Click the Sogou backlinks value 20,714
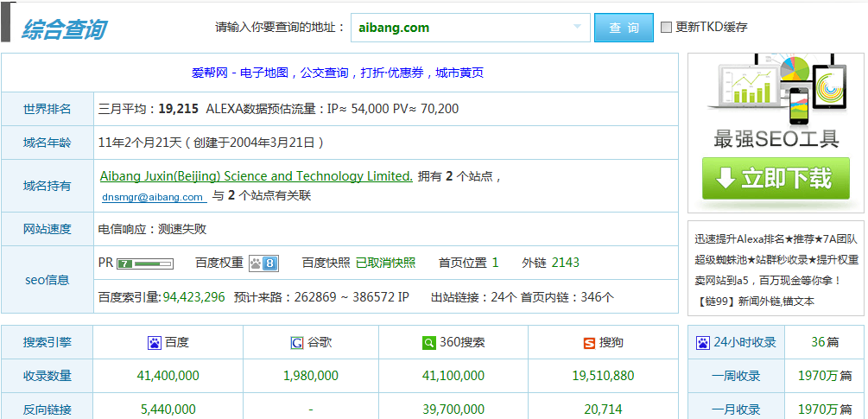 point(604,409)
